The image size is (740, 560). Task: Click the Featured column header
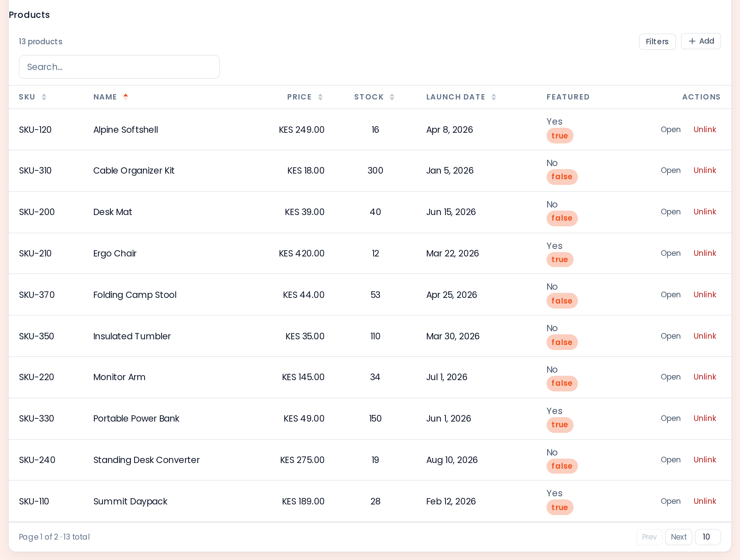click(568, 97)
